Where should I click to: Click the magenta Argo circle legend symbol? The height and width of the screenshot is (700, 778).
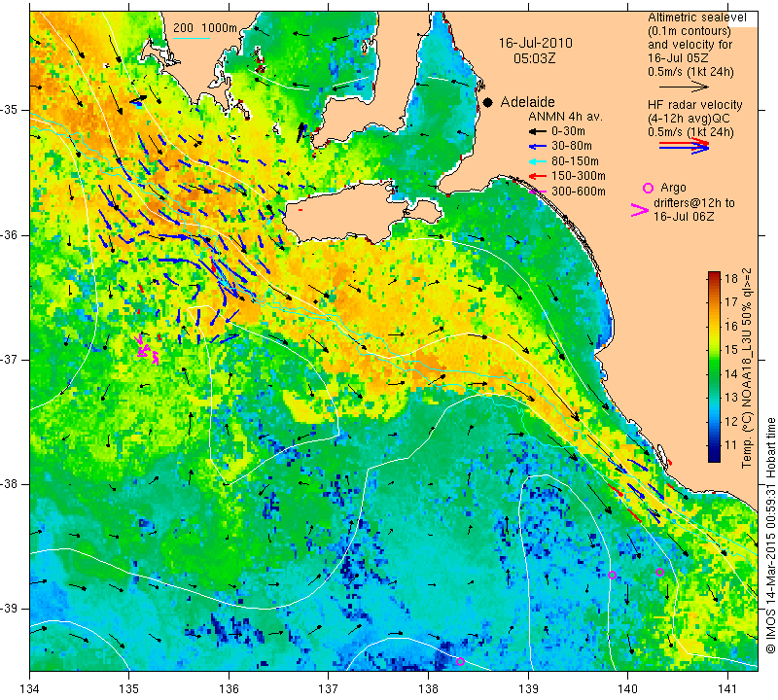[x=648, y=188]
